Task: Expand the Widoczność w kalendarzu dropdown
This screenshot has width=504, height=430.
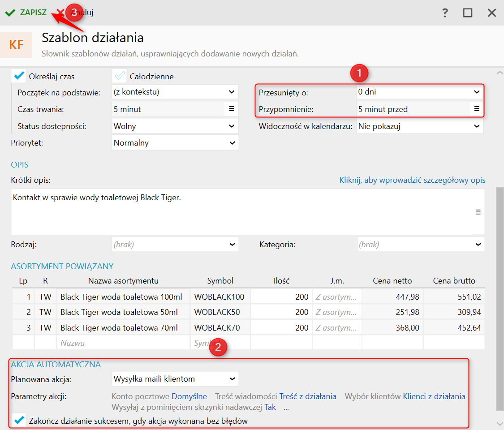Action: click(x=420, y=126)
